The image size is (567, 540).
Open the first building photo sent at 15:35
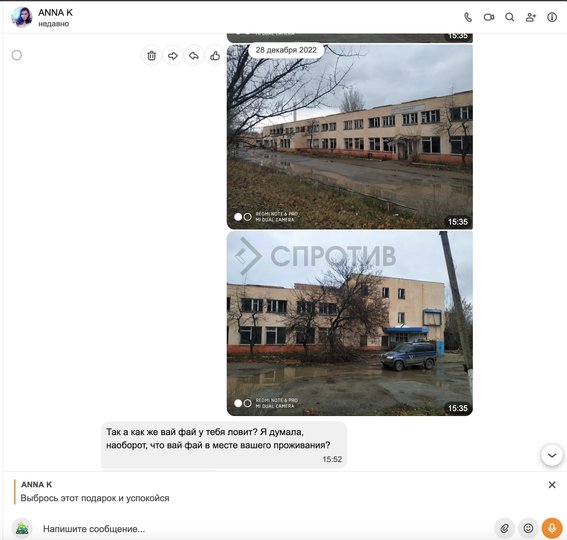pyautogui.click(x=350, y=137)
